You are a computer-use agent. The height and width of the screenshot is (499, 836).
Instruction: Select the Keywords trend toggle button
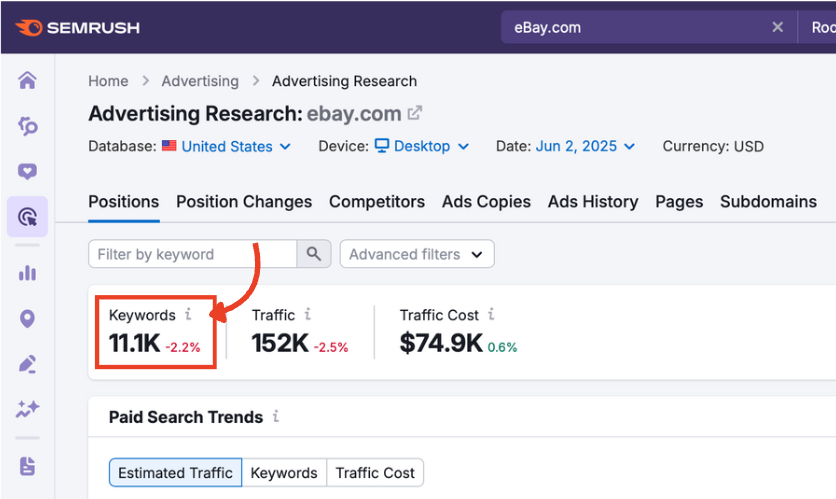tap(284, 472)
